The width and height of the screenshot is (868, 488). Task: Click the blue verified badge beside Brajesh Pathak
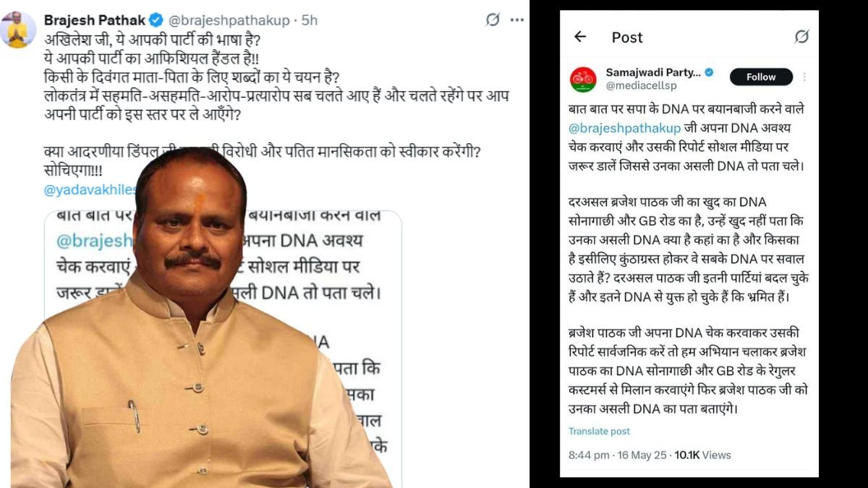(156, 20)
